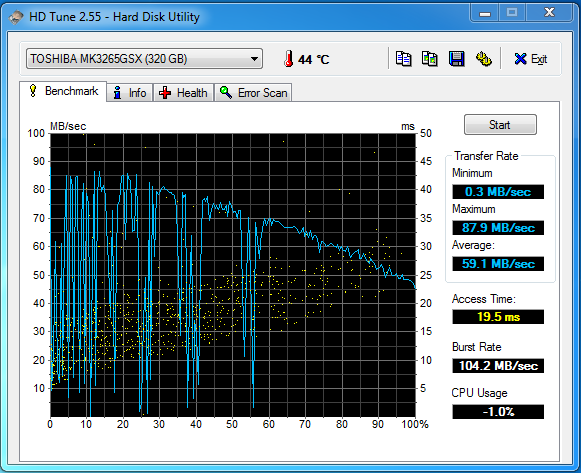
Task: Click the copy screenshot to clipboard icon
Action: pyautogui.click(x=429, y=59)
